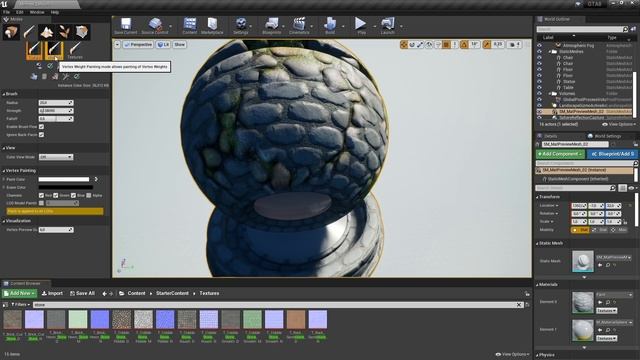640x360 pixels.
Task: Select the Content Browser tab
Action: pos(25,283)
